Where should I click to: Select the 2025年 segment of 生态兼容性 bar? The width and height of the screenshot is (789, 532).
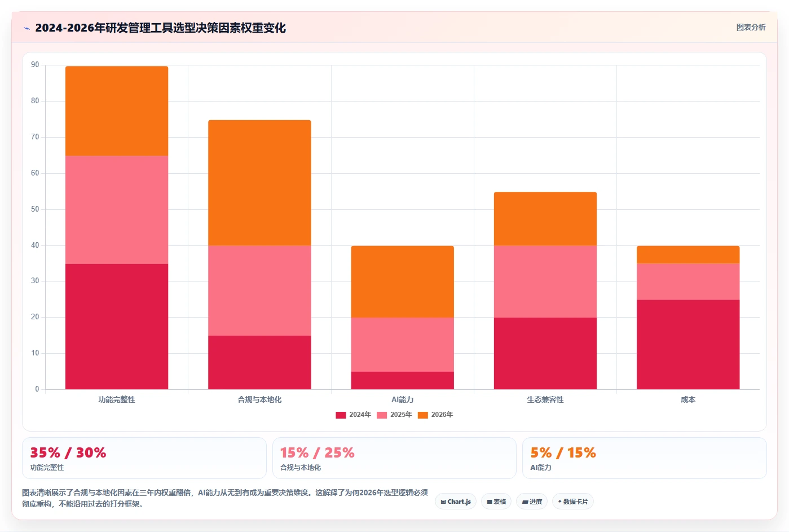click(x=545, y=282)
